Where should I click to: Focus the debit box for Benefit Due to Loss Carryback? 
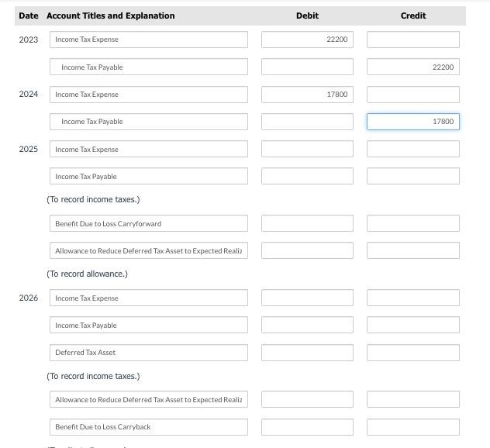(x=307, y=427)
